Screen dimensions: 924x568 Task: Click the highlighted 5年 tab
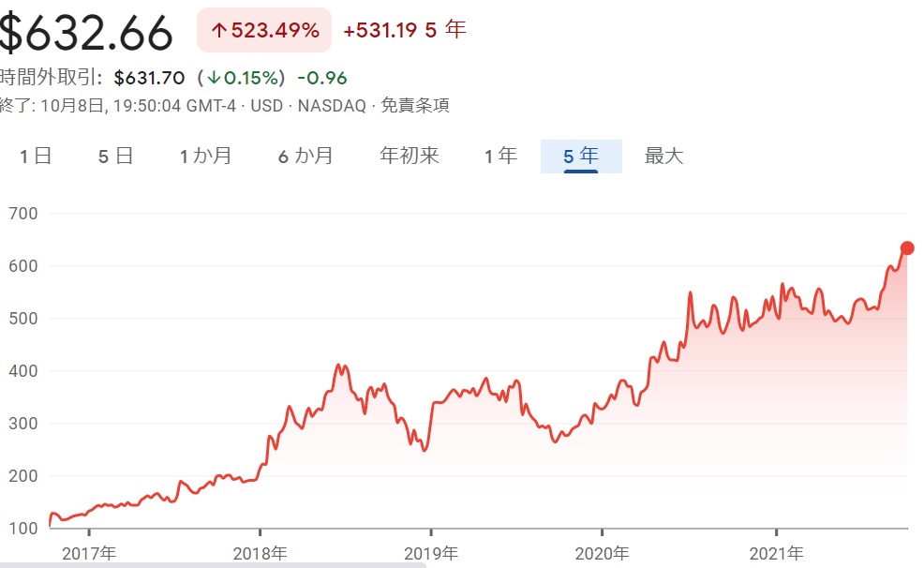pyautogui.click(x=581, y=157)
